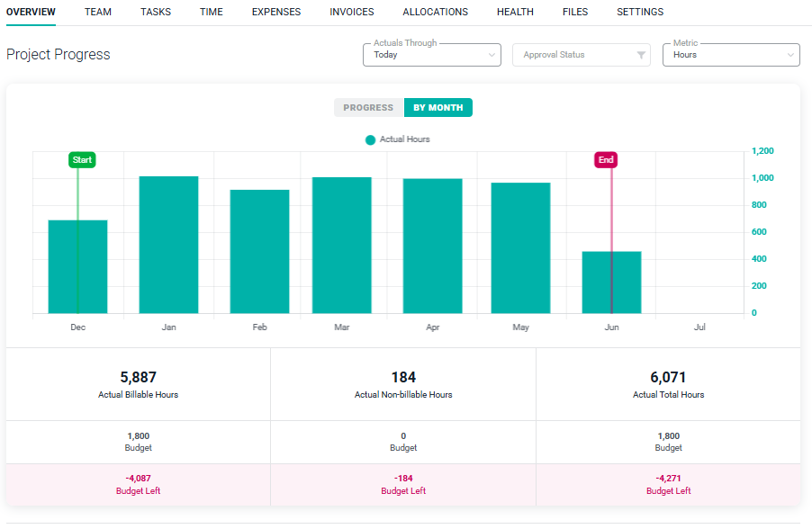Switch chart to Progress view
The width and height of the screenshot is (812, 529).
click(369, 108)
